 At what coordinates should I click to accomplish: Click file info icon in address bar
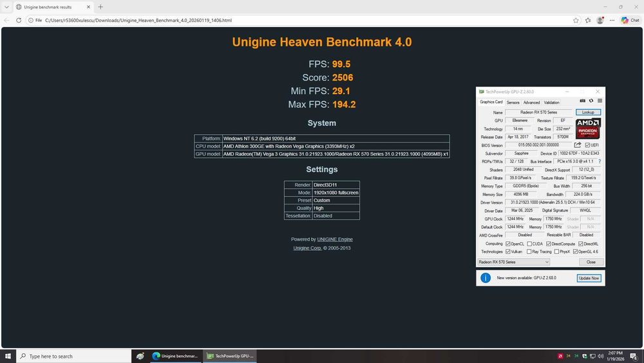[31, 20]
